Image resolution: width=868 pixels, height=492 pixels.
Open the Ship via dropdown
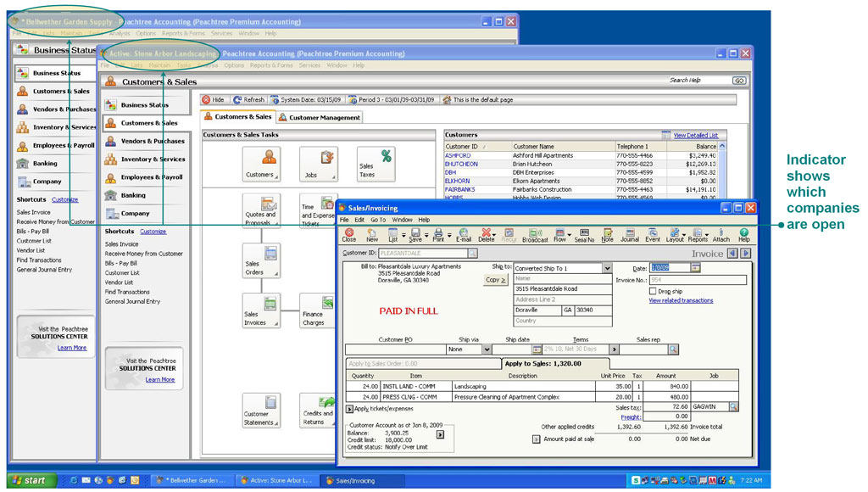pos(487,349)
